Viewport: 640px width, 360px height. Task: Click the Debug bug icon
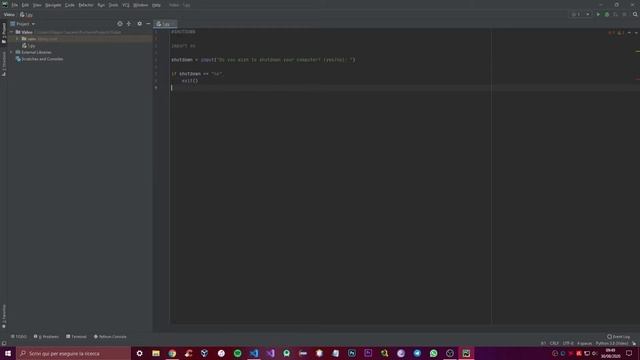[x=607, y=14]
